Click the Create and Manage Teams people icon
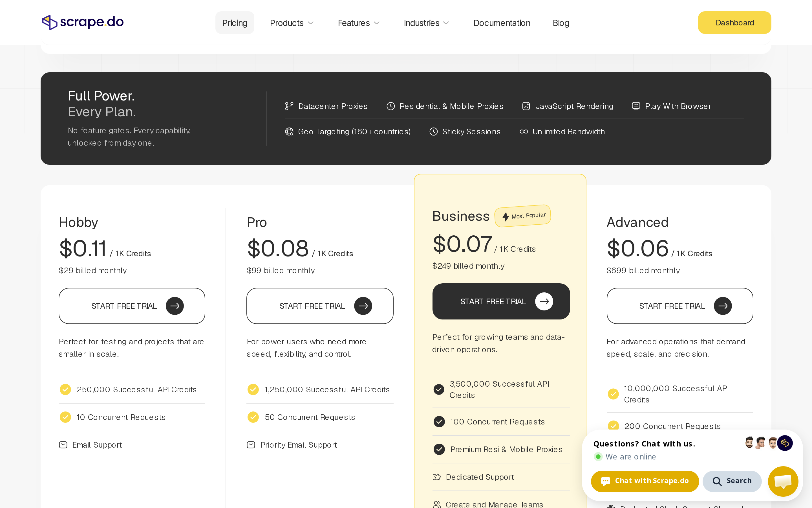This screenshot has width=812, height=508. (437, 504)
